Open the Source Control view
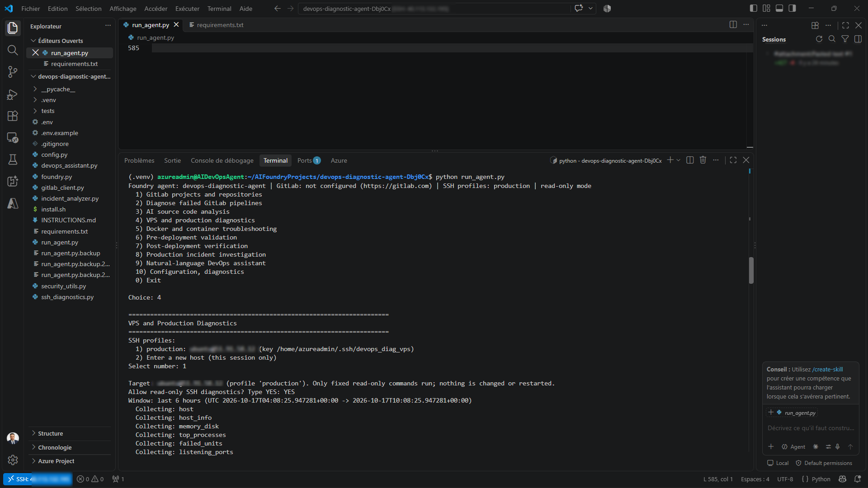The width and height of the screenshot is (868, 488). click(13, 72)
